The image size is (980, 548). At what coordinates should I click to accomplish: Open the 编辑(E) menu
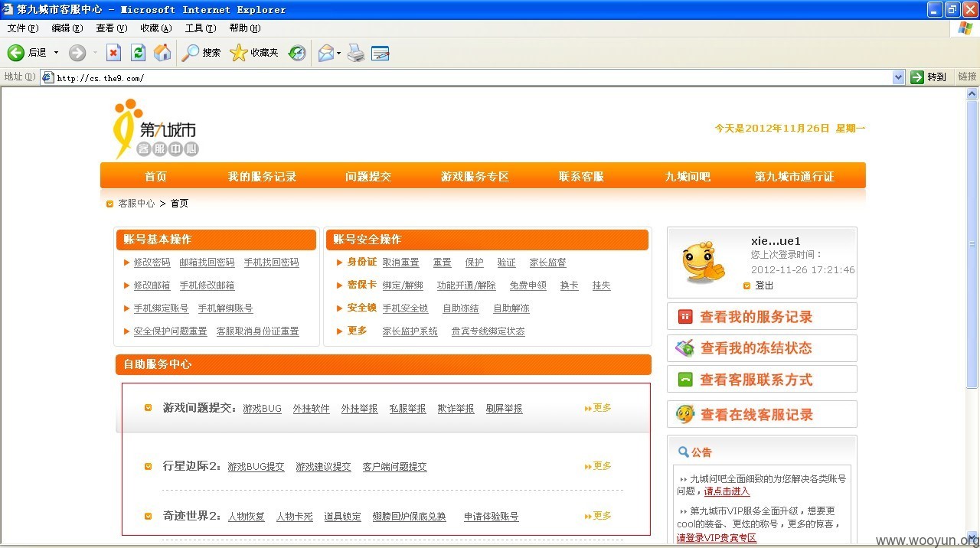[67, 28]
